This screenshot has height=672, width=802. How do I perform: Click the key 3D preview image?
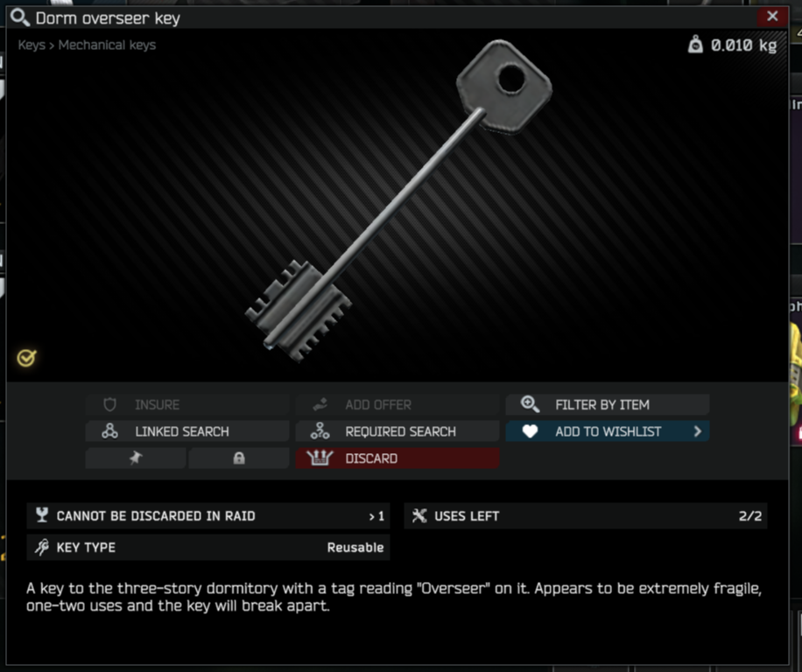tap(399, 200)
